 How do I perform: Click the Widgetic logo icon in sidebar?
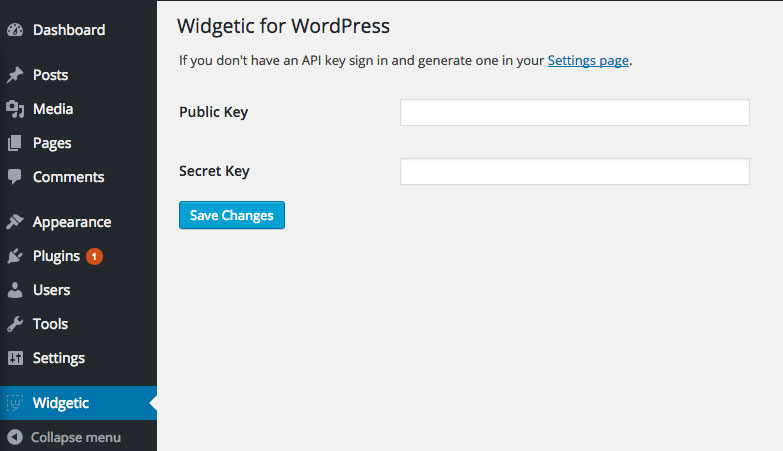[x=15, y=403]
